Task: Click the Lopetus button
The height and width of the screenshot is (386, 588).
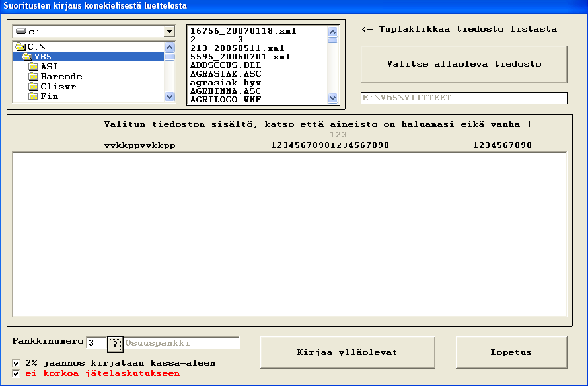Action: (x=511, y=352)
